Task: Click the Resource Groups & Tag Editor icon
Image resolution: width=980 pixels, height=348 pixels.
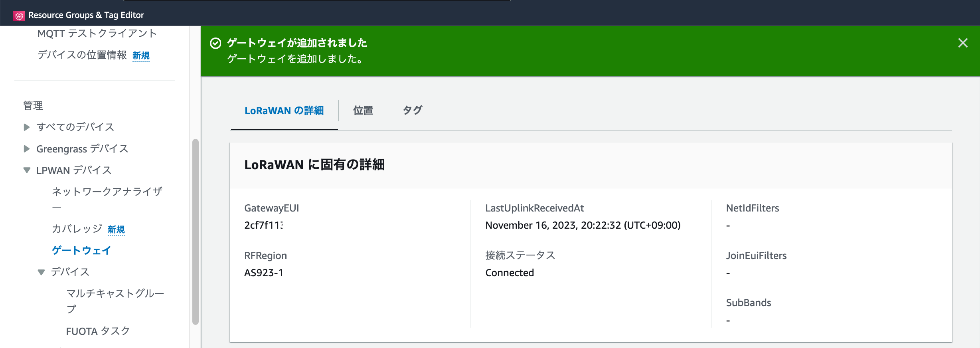Action: [x=19, y=16]
